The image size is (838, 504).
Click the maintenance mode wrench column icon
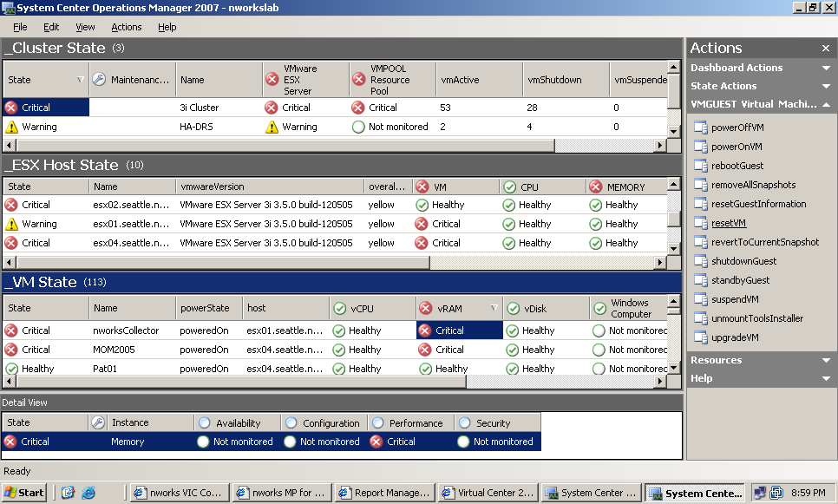tap(99, 80)
